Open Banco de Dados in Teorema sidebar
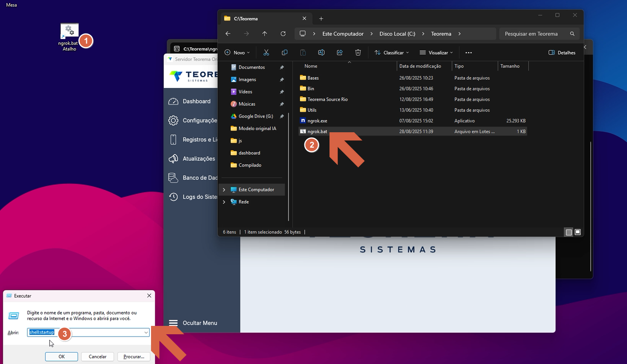Viewport: 627px width, 364px height. [x=193, y=178]
